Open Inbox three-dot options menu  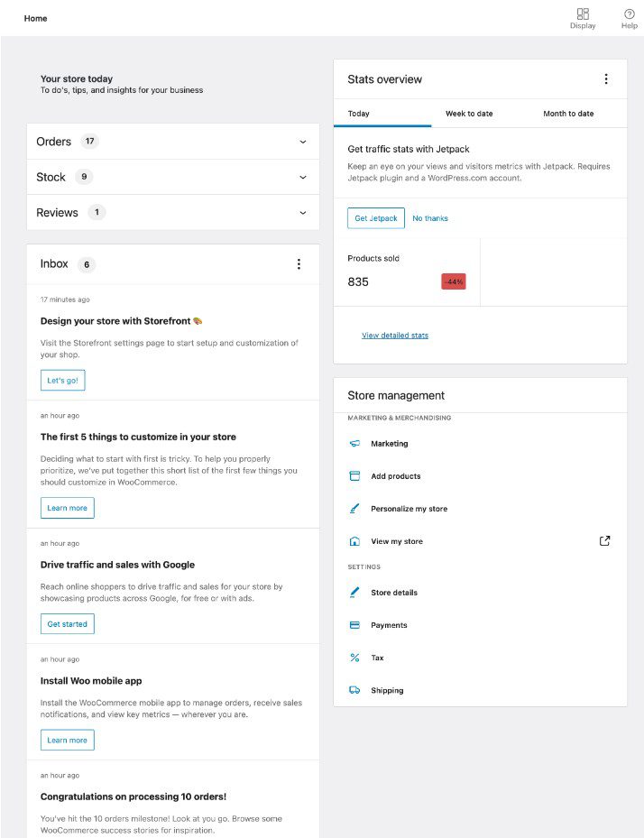coord(299,264)
